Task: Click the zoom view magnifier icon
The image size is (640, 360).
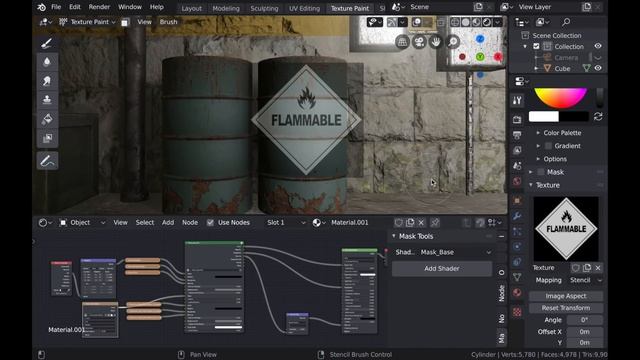Action: [453, 42]
